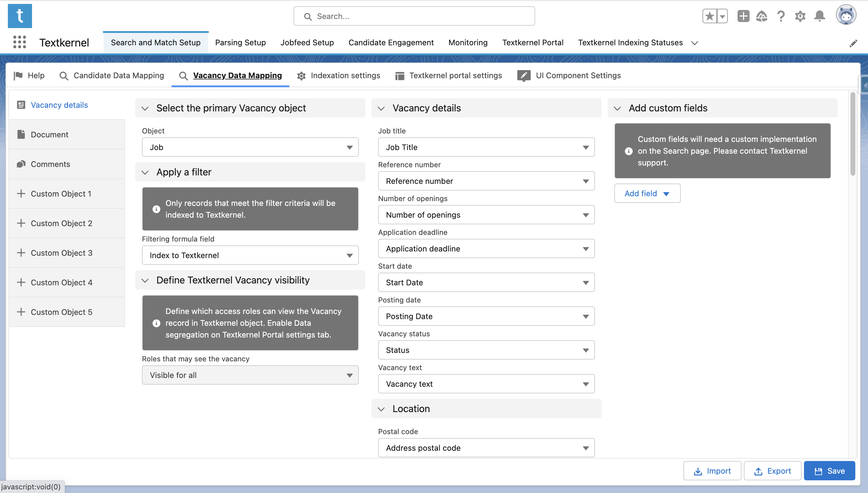
Task: Click the filter criteria info icon
Action: pos(156,209)
